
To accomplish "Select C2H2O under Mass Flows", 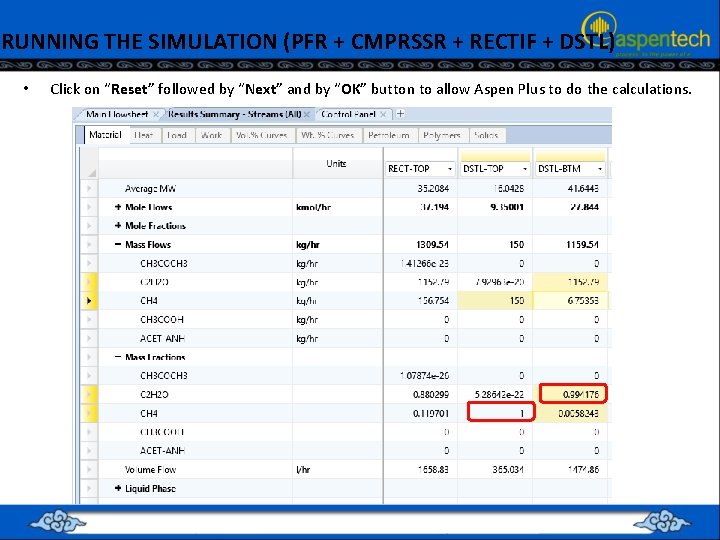I will coord(154,282).
